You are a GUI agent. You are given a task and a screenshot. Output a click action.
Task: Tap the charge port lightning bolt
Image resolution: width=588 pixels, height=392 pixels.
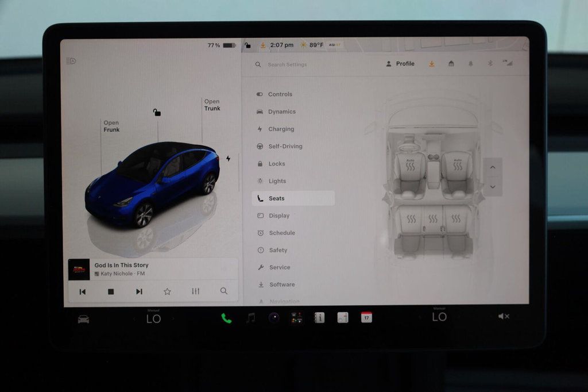coord(228,159)
